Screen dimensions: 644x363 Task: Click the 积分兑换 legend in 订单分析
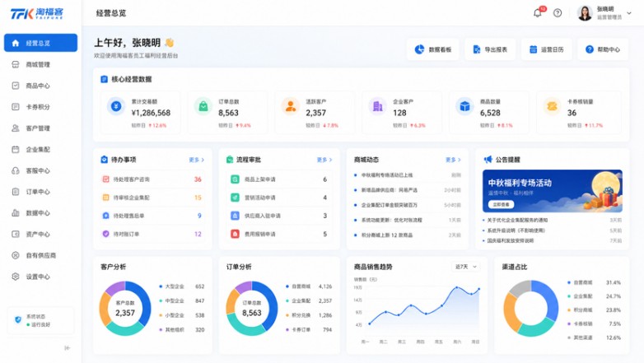point(309,315)
